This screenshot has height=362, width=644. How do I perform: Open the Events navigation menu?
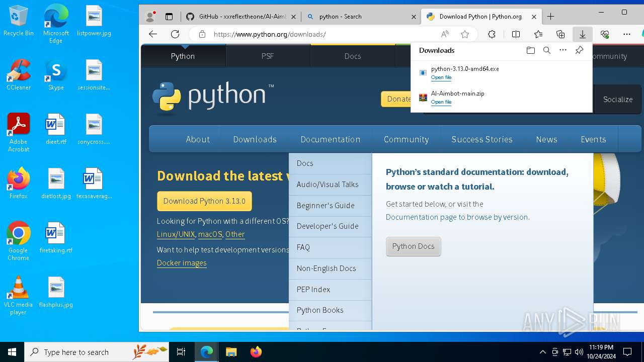click(x=593, y=139)
